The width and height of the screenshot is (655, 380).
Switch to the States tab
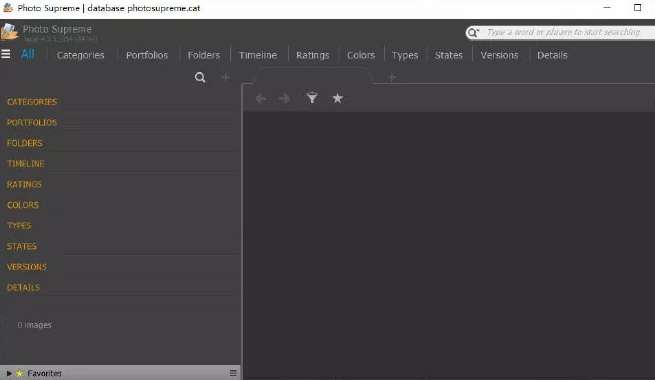tap(449, 55)
